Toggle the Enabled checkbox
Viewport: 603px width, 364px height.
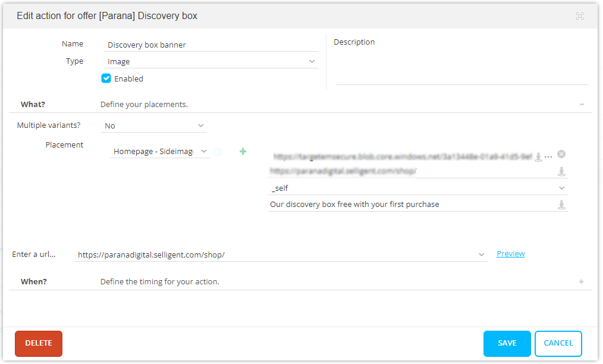pos(106,79)
